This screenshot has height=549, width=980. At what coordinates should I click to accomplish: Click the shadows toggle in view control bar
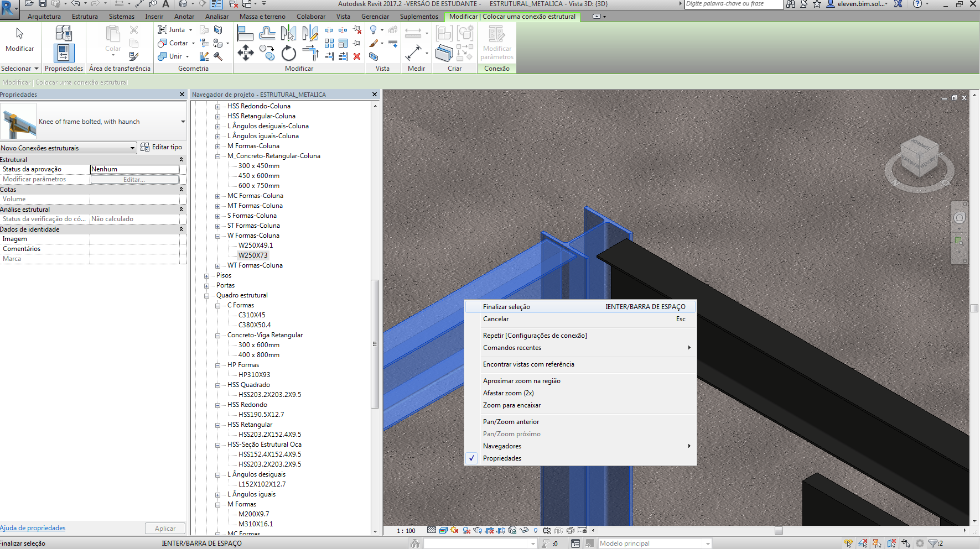click(465, 530)
